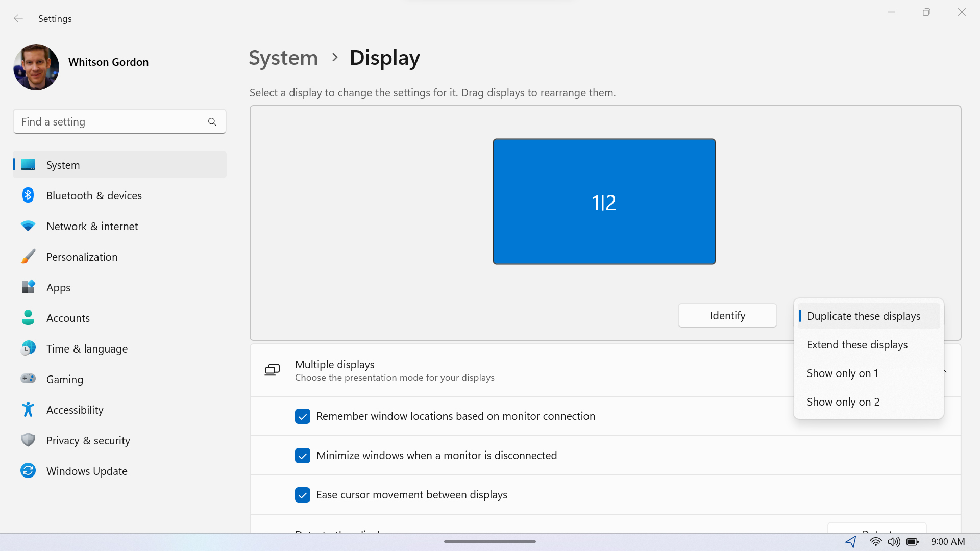Toggle Remember window locations checkbox

click(x=303, y=416)
